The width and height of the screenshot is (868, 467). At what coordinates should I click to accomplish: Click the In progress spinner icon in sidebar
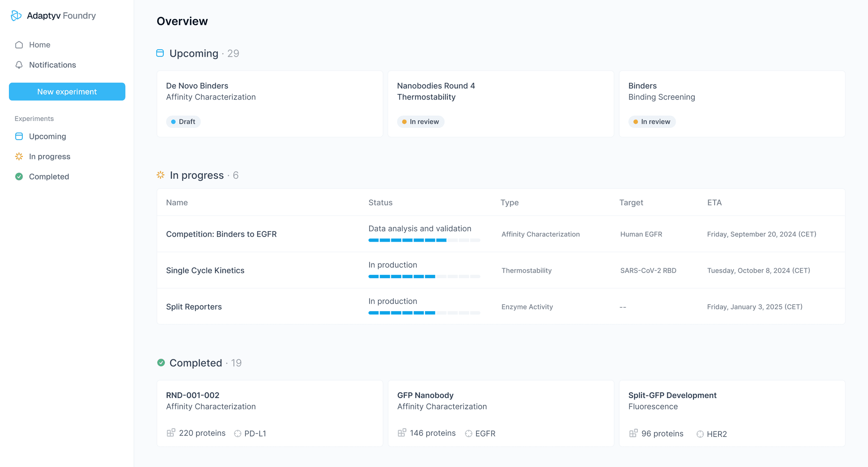point(19,156)
